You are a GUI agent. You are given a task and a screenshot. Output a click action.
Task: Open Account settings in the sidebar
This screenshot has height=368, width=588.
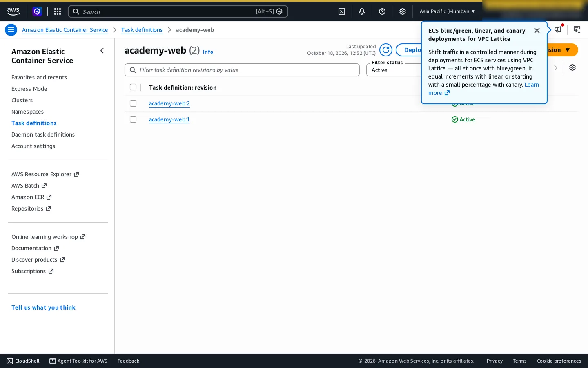pyautogui.click(x=33, y=146)
